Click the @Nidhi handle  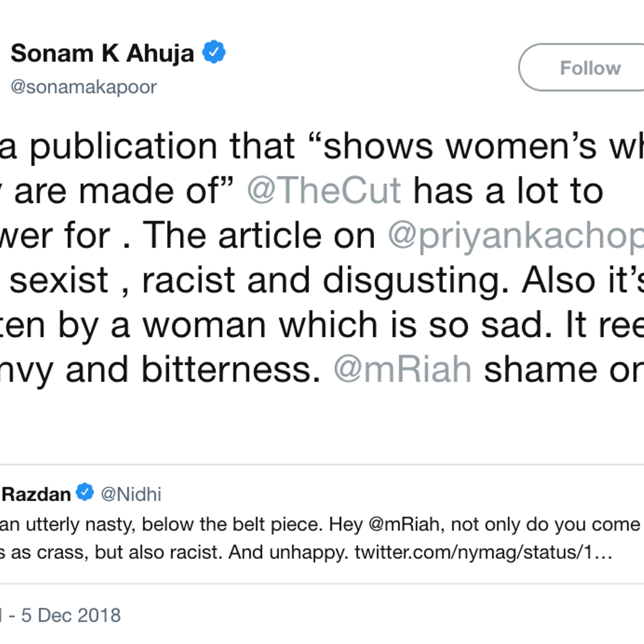(131, 494)
